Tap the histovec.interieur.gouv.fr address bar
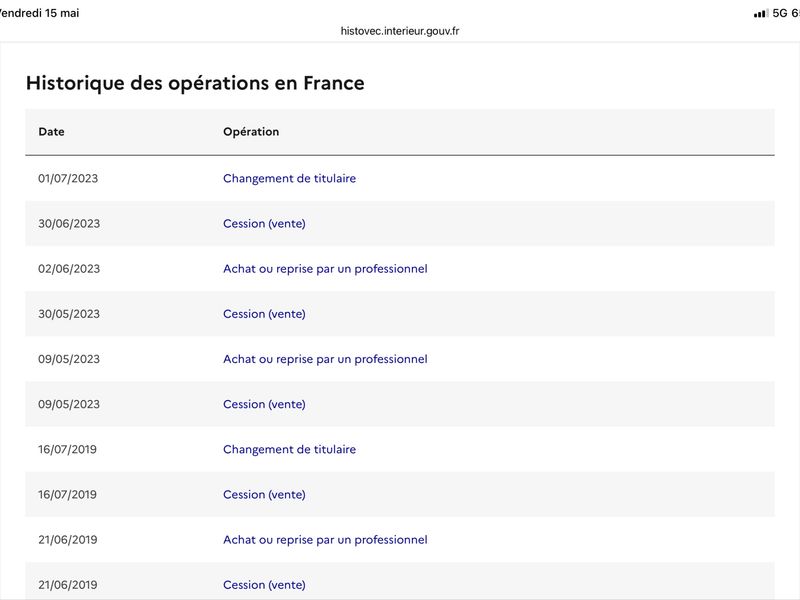Viewport: 800px width, 600px height. pyautogui.click(x=400, y=31)
